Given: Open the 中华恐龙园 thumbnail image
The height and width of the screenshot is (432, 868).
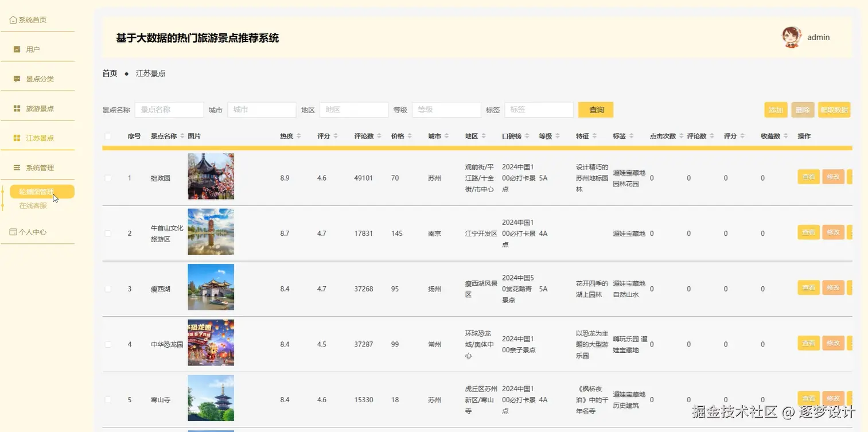Looking at the screenshot, I should point(211,343).
